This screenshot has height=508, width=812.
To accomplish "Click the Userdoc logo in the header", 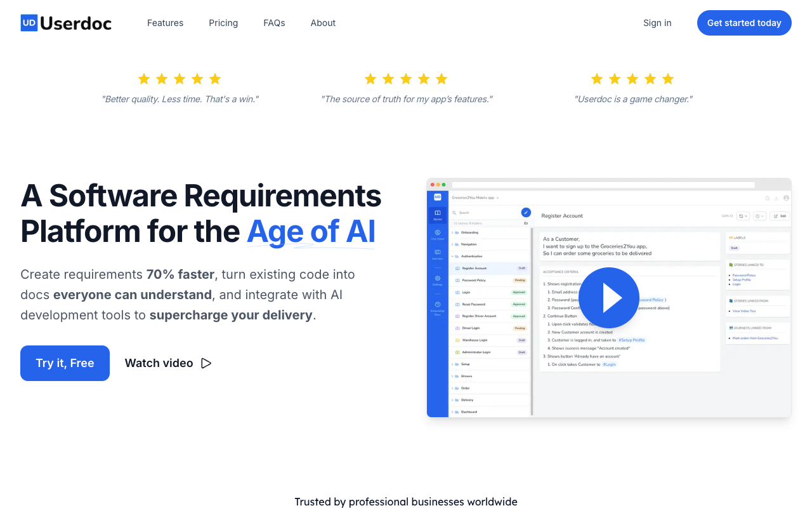I will point(66,23).
